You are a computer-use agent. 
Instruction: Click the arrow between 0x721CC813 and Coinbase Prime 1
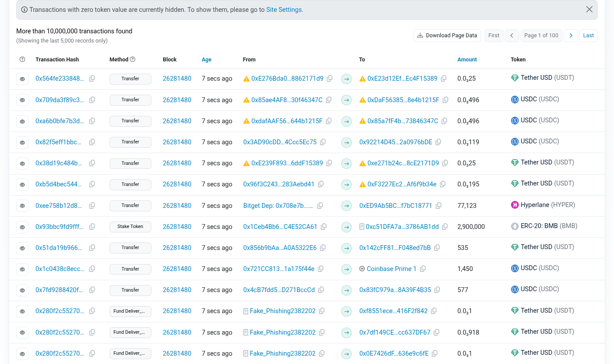[x=346, y=269]
